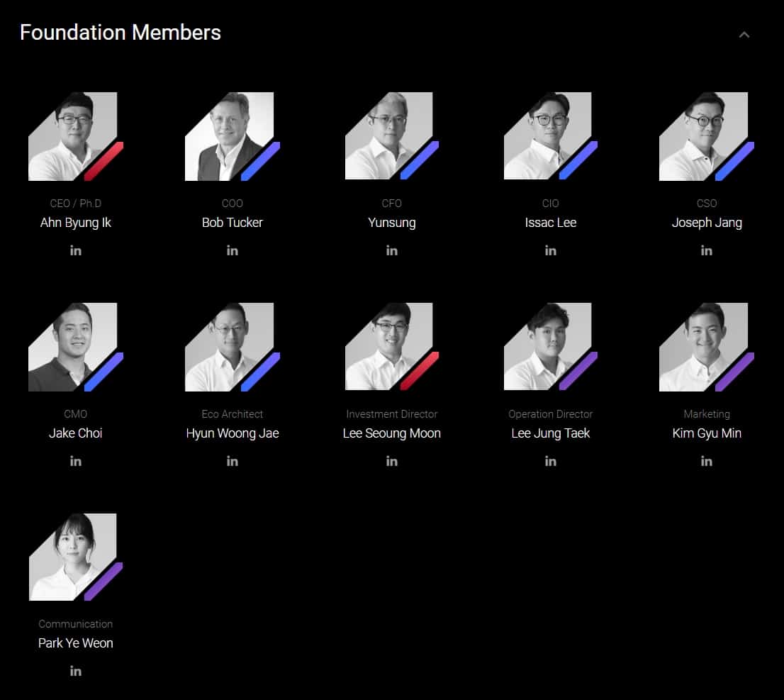Open Jake Choi's LinkedIn icon
This screenshot has height=700, width=784.
76,461
